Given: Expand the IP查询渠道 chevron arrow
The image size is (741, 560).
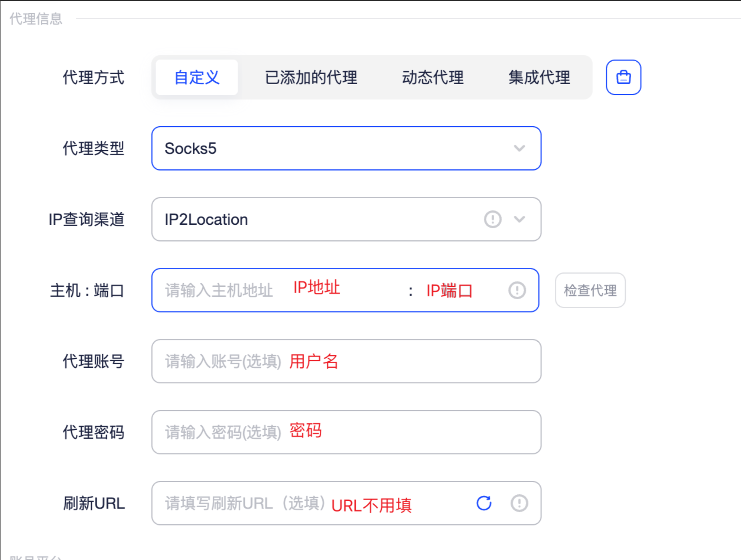Looking at the screenshot, I should click(x=520, y=220).
